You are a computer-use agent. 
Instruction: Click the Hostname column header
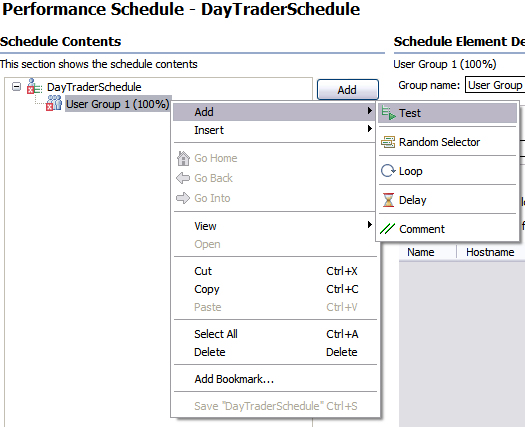click(x=490, y=252)
